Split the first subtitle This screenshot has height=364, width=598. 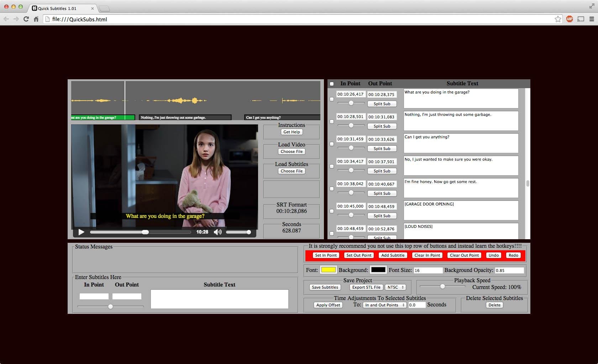pyautogui.click(x=382, y=104)
